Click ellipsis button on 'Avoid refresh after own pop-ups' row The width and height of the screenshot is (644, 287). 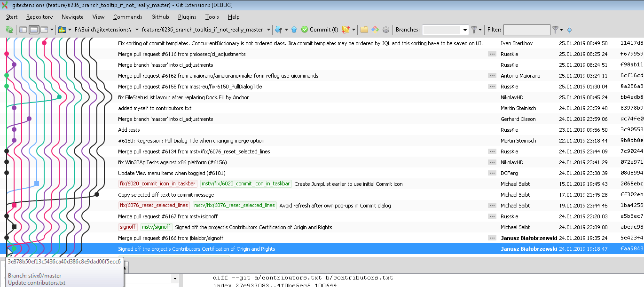click(x=492, y=206)
